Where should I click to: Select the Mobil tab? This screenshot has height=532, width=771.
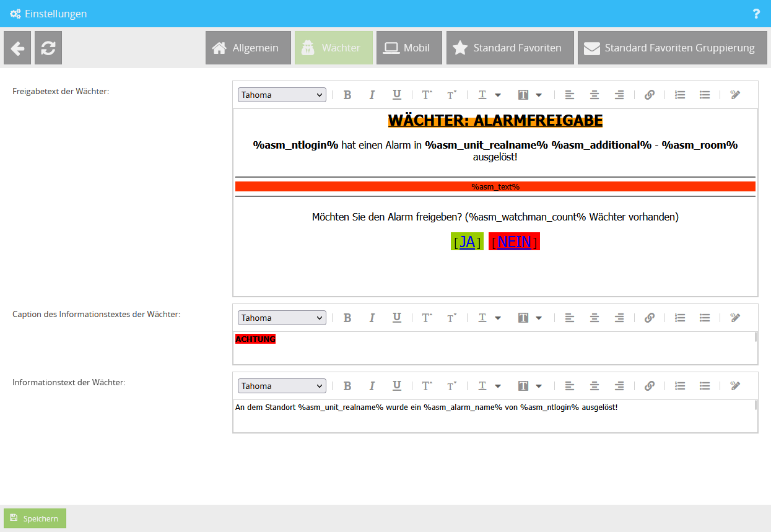click(x=409, y=48)
